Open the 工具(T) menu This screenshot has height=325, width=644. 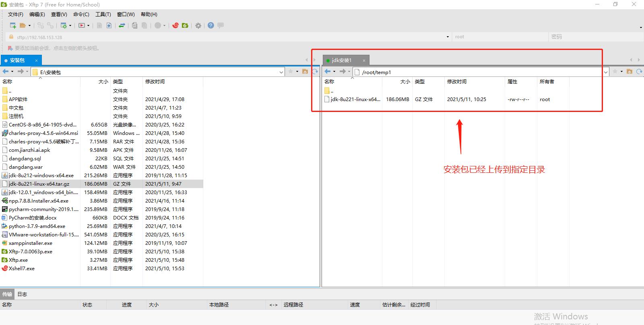click(x=103, y=14)
